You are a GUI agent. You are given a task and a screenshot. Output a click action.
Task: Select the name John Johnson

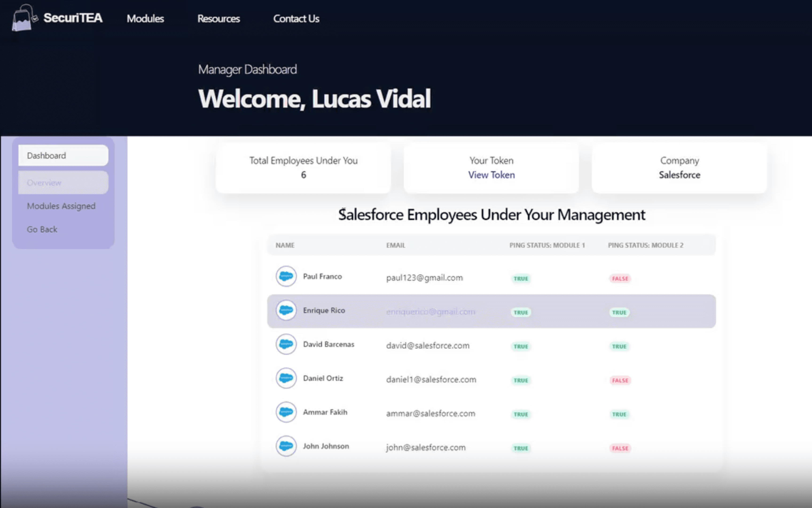[x=326, y=446]
